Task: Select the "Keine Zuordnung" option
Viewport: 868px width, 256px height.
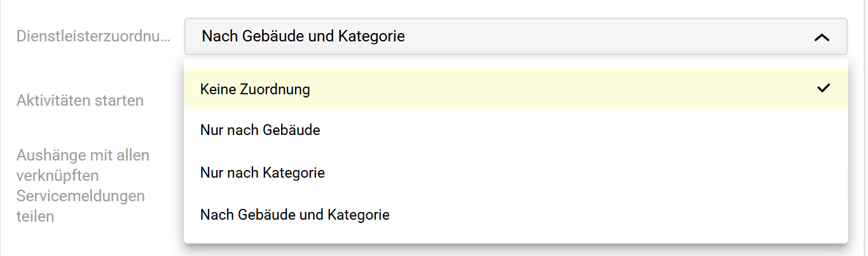Action: click(x=255, y=89)
